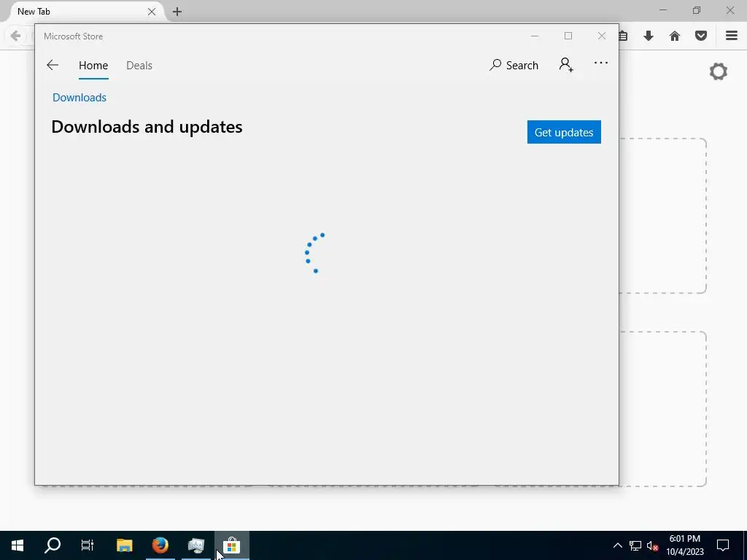747x560 pixels.
Task: Maximize the Microsoft Store window
Action: [x=568, y=36]
